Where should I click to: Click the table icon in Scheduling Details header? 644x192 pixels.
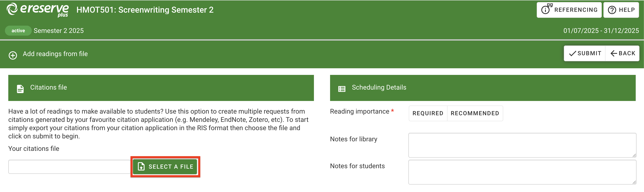[x=342, y=88]
